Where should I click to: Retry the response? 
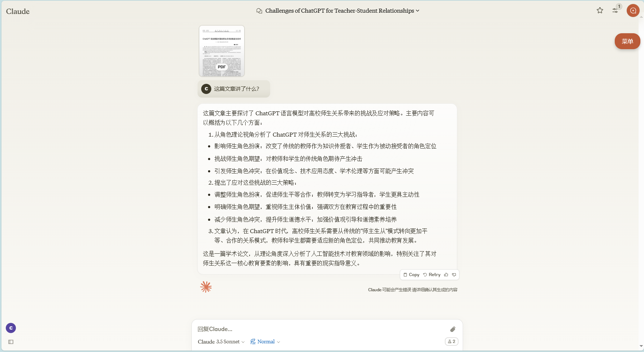pos(432,275)
